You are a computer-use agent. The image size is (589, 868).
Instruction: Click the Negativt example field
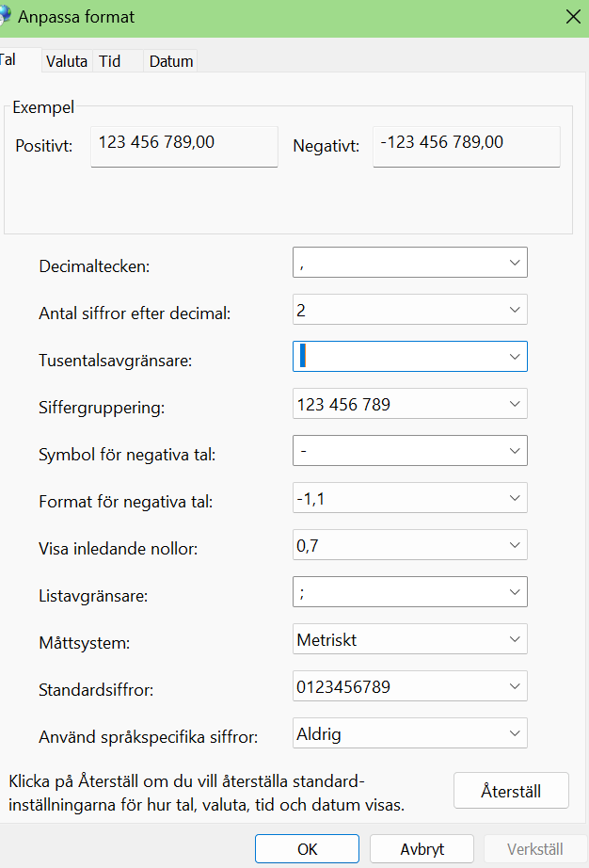click(x=467, y=146)
